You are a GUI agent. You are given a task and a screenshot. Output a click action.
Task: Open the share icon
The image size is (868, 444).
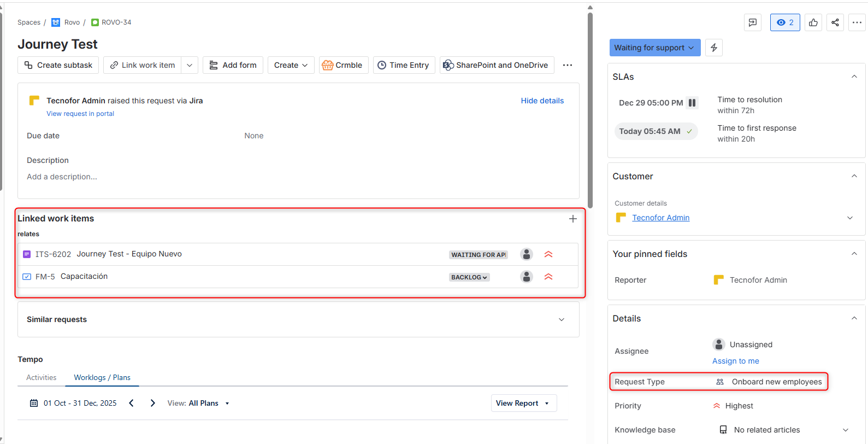point(835,22)
